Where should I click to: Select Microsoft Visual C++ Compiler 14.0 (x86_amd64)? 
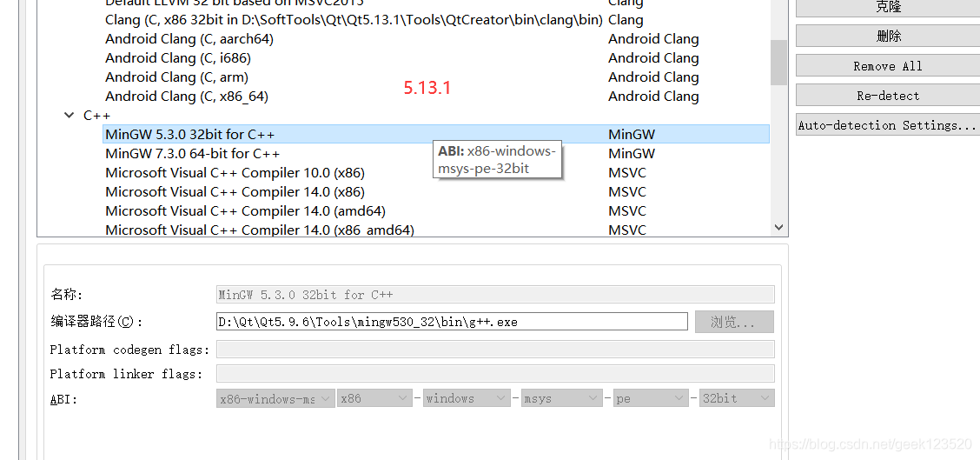pyautogui.click(x=260, y=230)
